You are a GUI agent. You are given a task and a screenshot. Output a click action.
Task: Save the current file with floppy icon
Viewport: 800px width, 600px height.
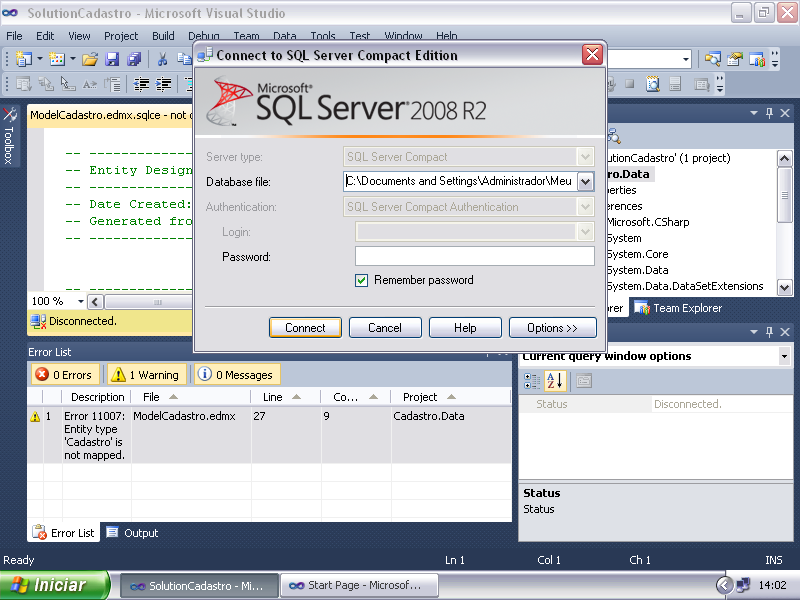click(112, 59)
